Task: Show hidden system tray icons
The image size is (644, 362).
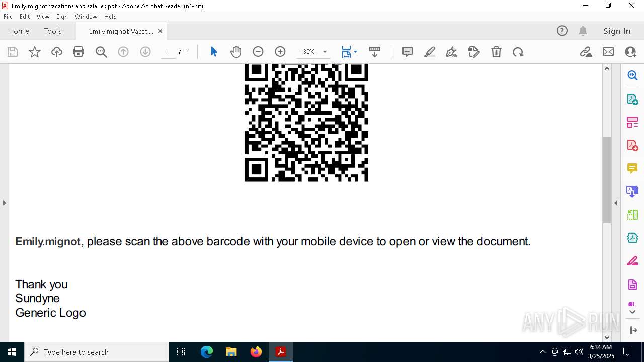Action: 542,352
